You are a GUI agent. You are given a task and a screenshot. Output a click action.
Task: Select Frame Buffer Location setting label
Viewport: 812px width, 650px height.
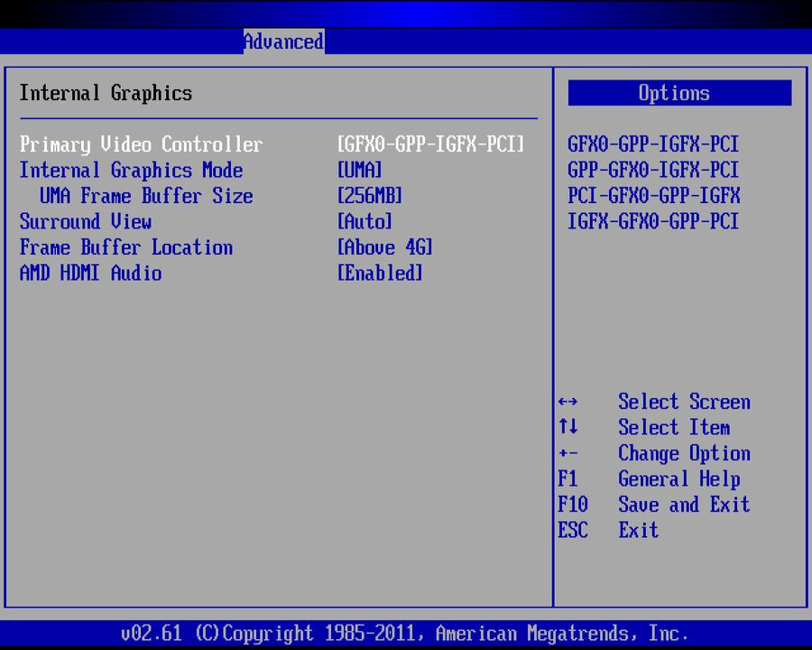tap(125, 247)
